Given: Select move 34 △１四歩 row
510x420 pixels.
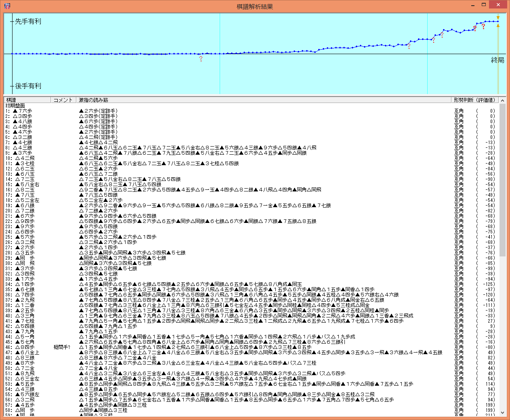Looking at the screenshot, I should click(24, 284).
